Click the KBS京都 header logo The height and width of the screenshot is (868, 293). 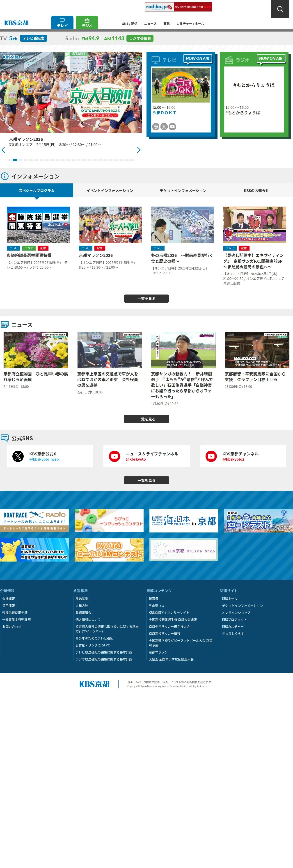[x=16, y=23]
